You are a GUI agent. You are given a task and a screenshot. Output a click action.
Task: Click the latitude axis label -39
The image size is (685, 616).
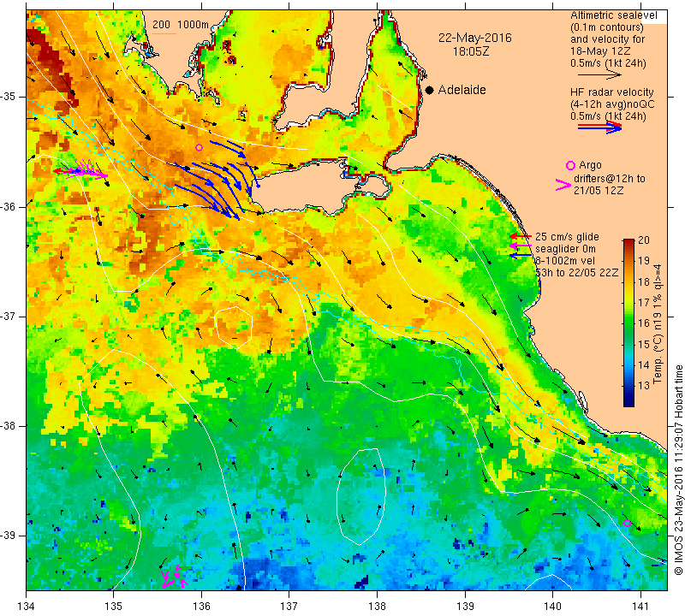(9, 536)
